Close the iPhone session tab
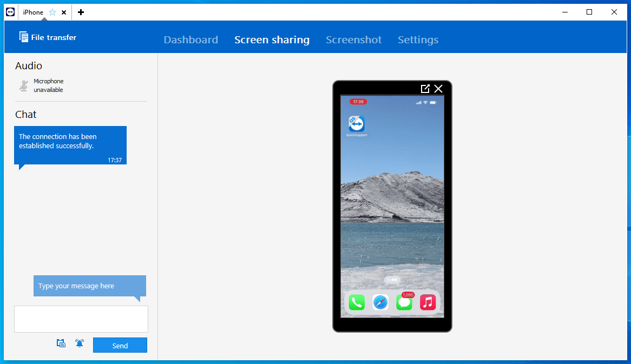The height and width of the screenshot is (364, 631). 63,12
